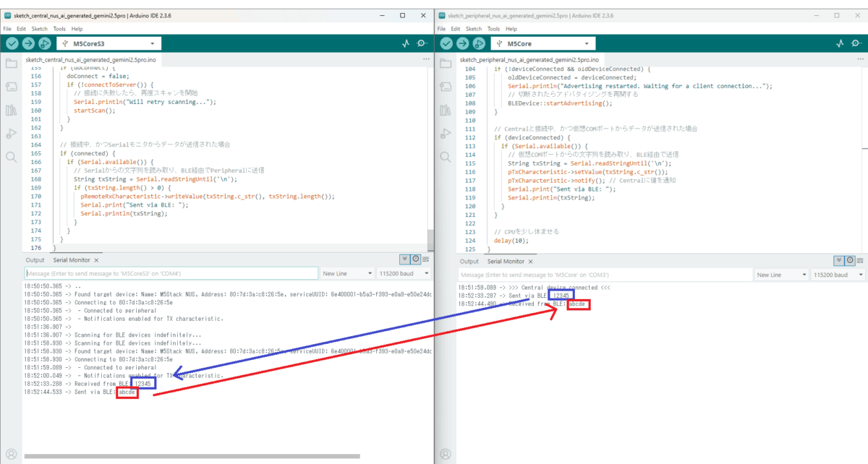The height and width of the screenshot is (464, 868).
Task: Open Search panel in central sketch sidebar
Action: coord(11,156)
